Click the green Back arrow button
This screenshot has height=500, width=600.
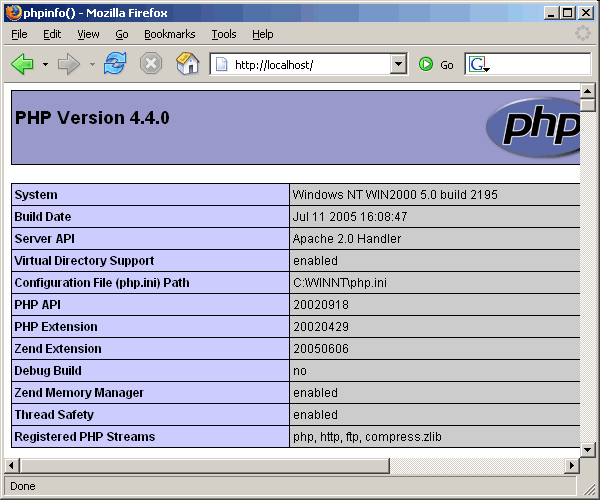[23, 64]
